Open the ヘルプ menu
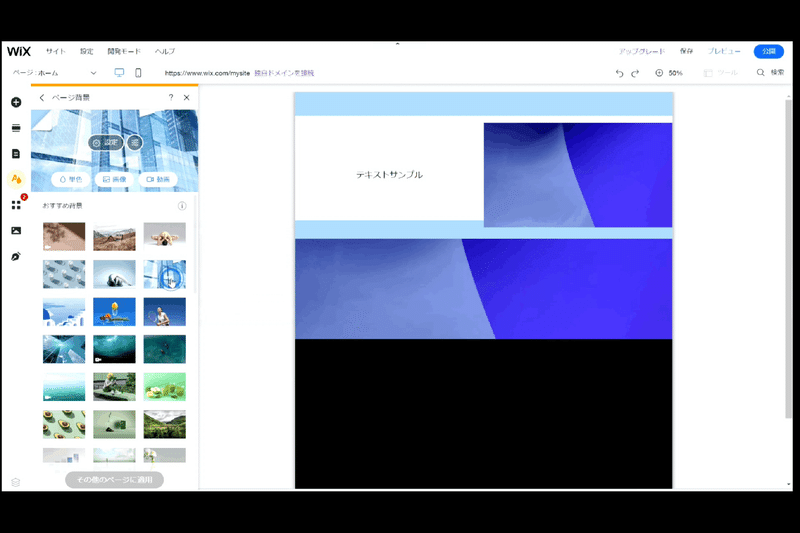The image size is (800, 533). (165, 51)
